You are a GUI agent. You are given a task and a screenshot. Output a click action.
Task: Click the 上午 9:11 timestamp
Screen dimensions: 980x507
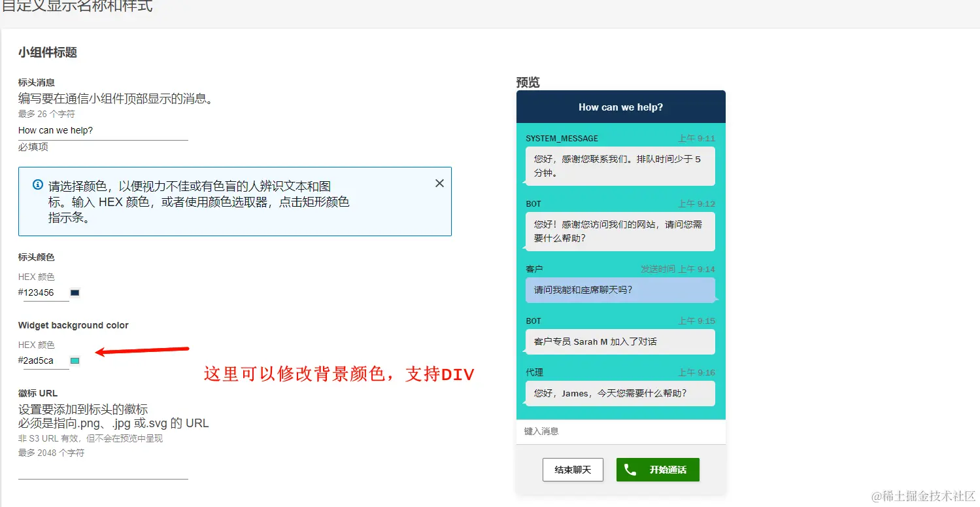[x=696, y=139]
